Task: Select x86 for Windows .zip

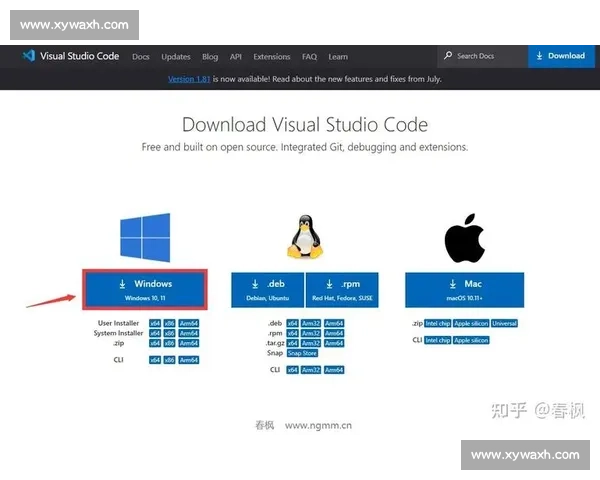Action: [x=170, y=343]
